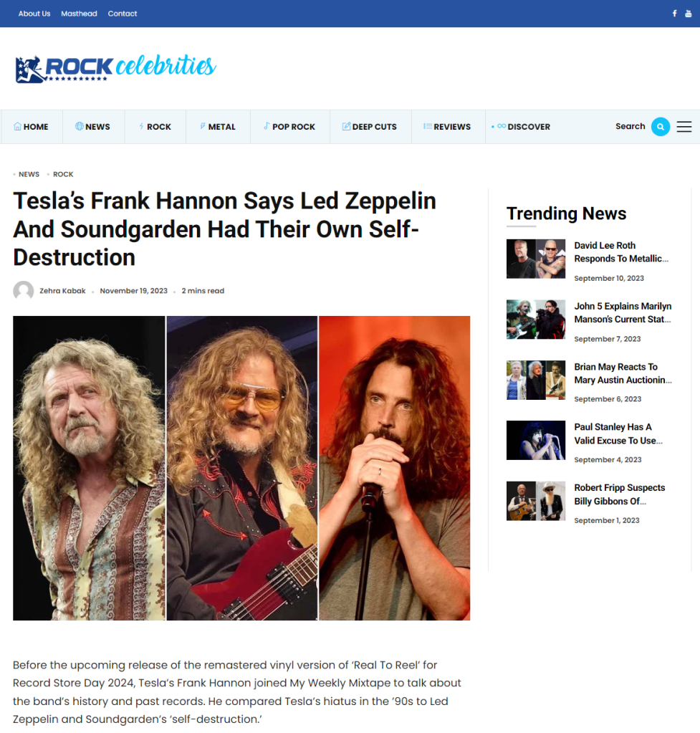The height and width of the screenshot is (733, 700).
Task: Click the Zehra Kabak author avatar
Action: [24, 291]
